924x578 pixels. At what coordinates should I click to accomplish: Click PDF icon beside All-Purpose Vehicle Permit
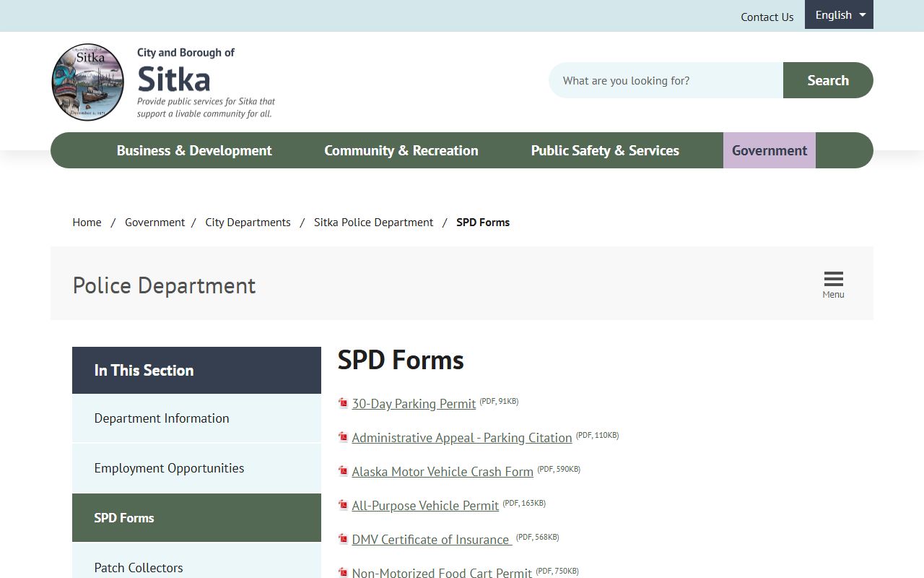(x=344, y=505)
